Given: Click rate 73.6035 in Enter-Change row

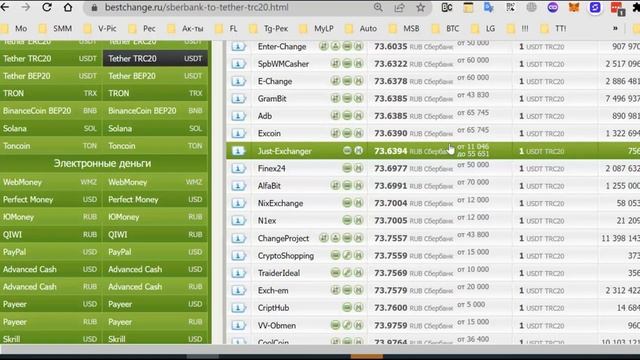Looking at the screenshot, I should point(391,47).
